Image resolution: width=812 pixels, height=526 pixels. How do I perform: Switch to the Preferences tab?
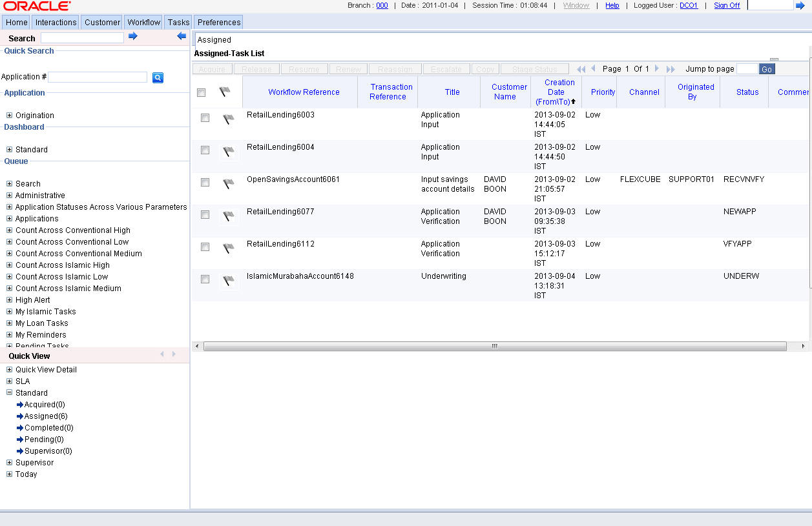click(219, 22)
